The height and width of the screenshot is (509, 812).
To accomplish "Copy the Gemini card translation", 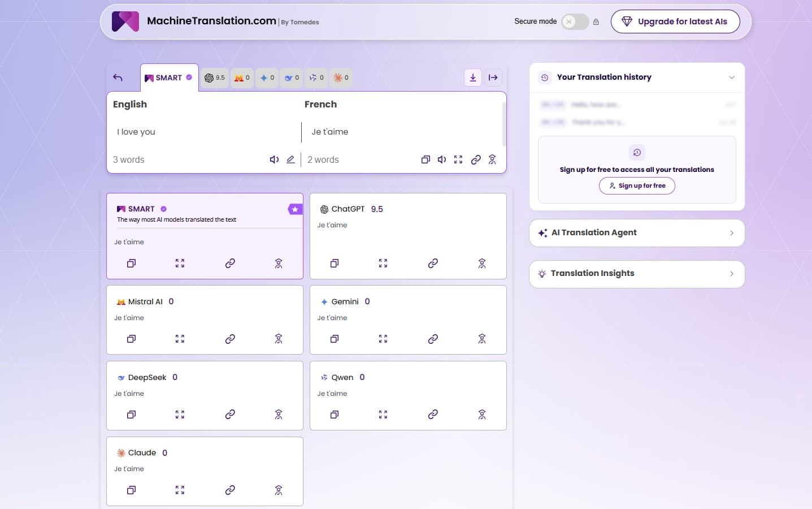I will [335, 339].
